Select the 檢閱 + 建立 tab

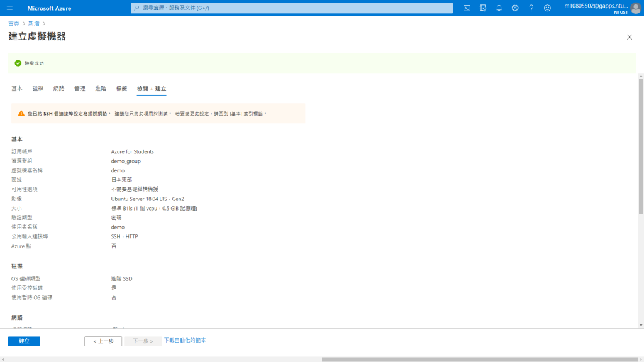[x=152, y=89]
